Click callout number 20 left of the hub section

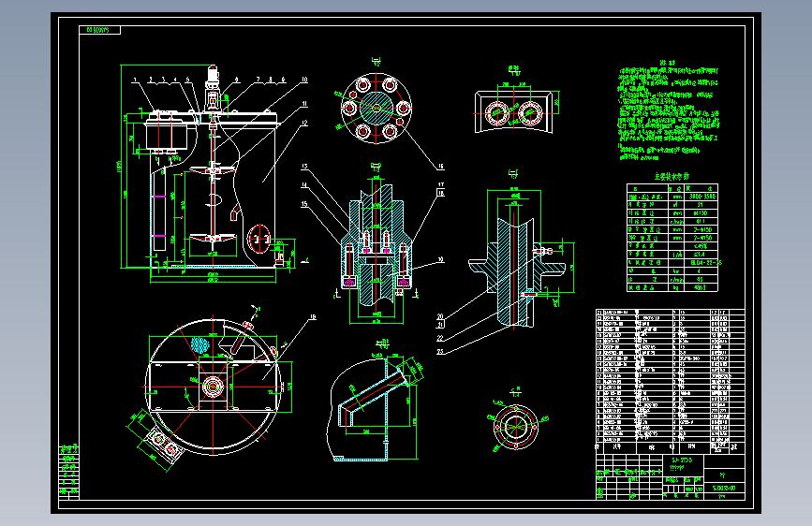point(440,316)
